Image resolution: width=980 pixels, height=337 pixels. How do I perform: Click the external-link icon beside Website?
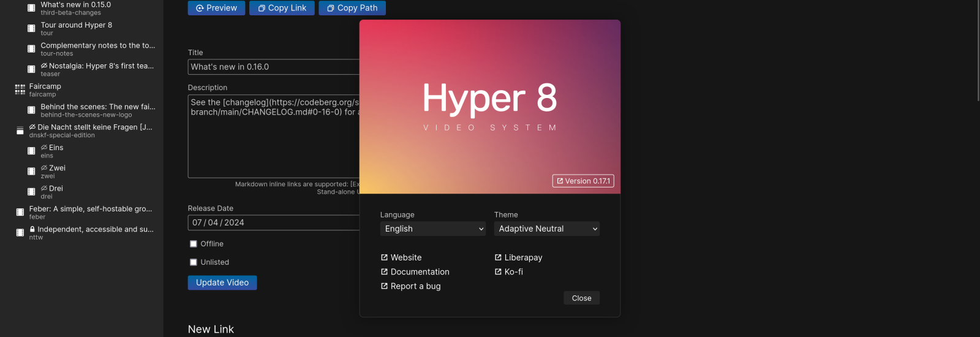coord(384,257)
